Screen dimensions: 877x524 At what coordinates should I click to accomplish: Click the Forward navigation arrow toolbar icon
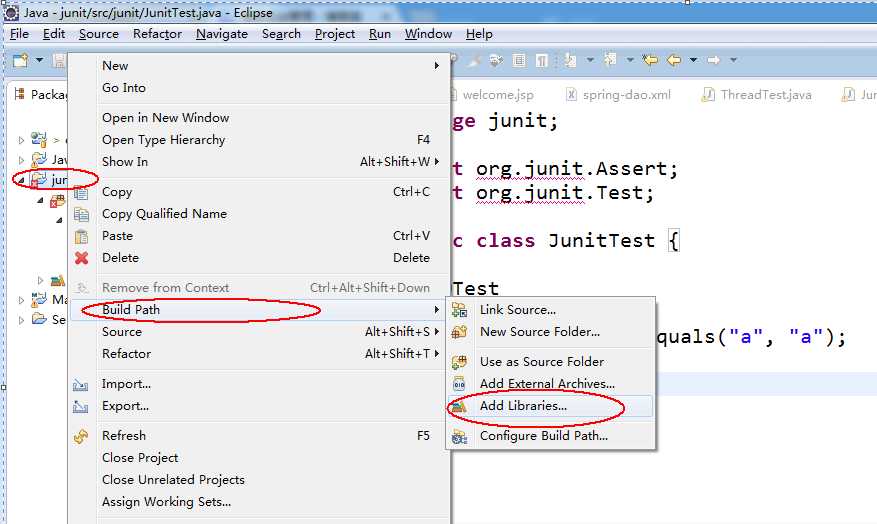tap(713, 59)
